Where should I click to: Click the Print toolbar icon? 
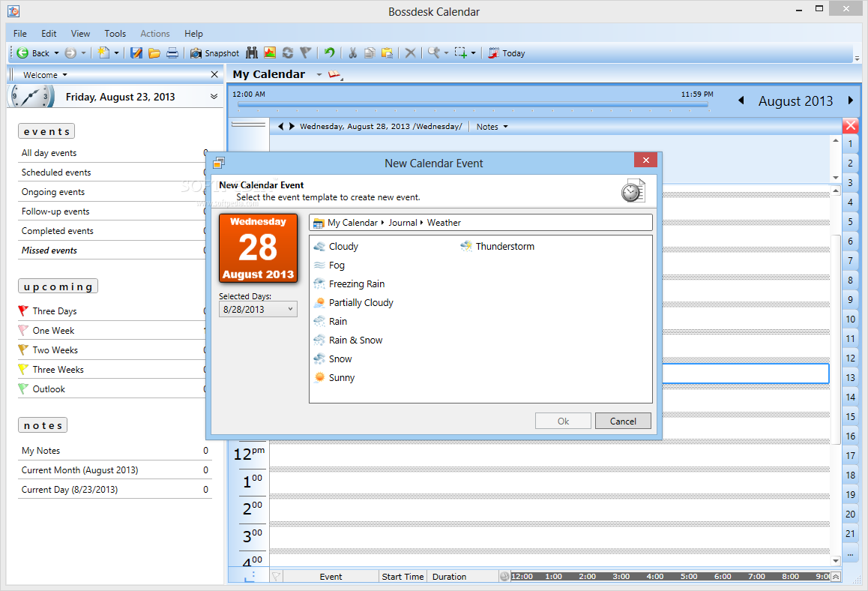click(x=172, y=53)
